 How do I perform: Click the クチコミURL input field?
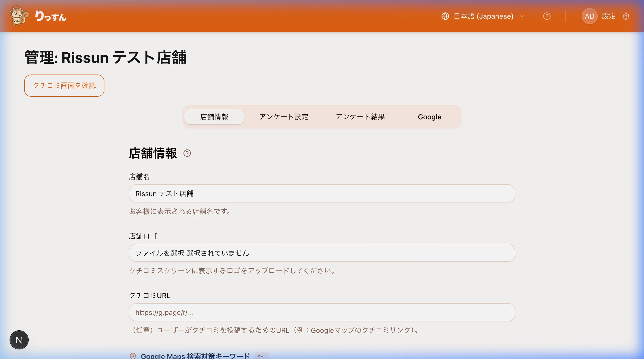(322, 312)
